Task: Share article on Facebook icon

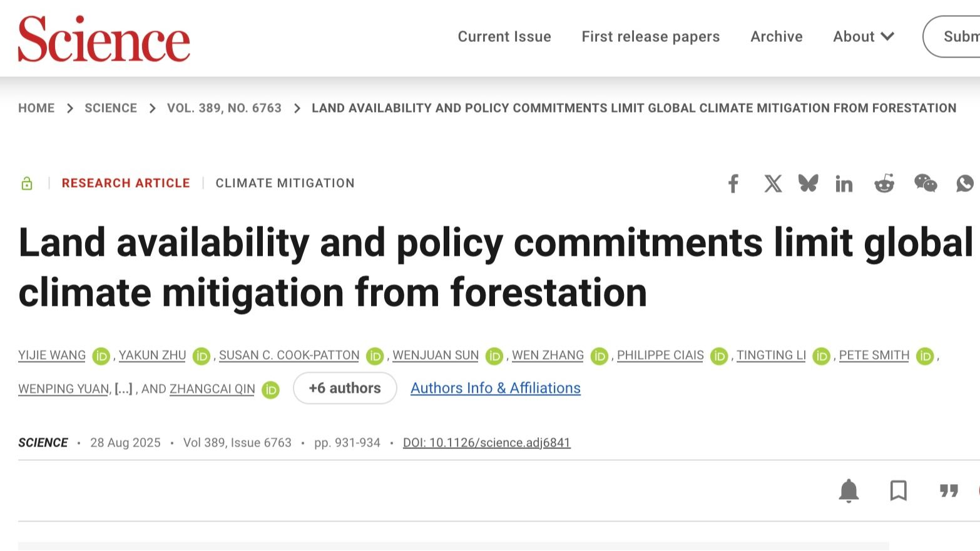Action: click(733, 184)
